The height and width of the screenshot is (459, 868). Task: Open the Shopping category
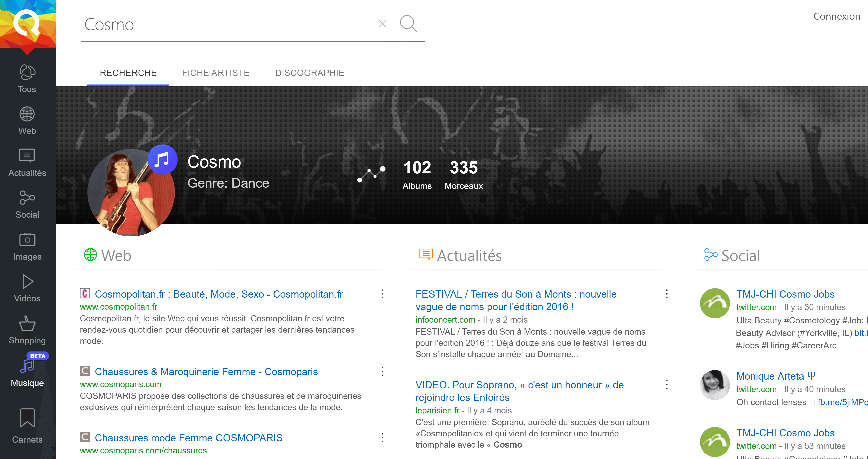(x=27, y=330)
